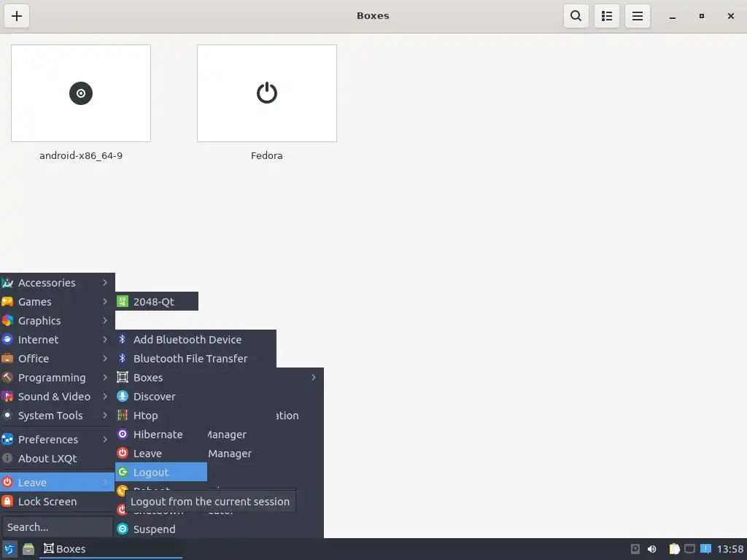The width and height of the screenshot is (747, 560).
Task: Expand the Programming submenu chevron
Action: click(x=105, y=377)
